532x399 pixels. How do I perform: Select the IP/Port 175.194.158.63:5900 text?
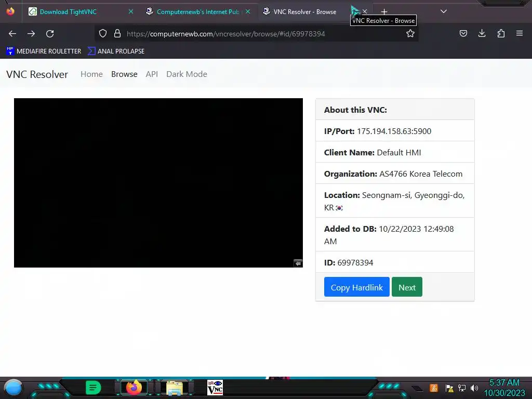(378, 131)
